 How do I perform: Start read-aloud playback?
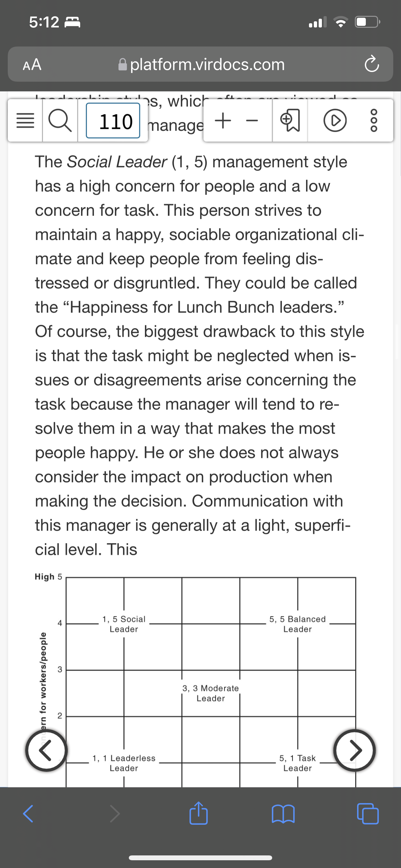[334, 121]
